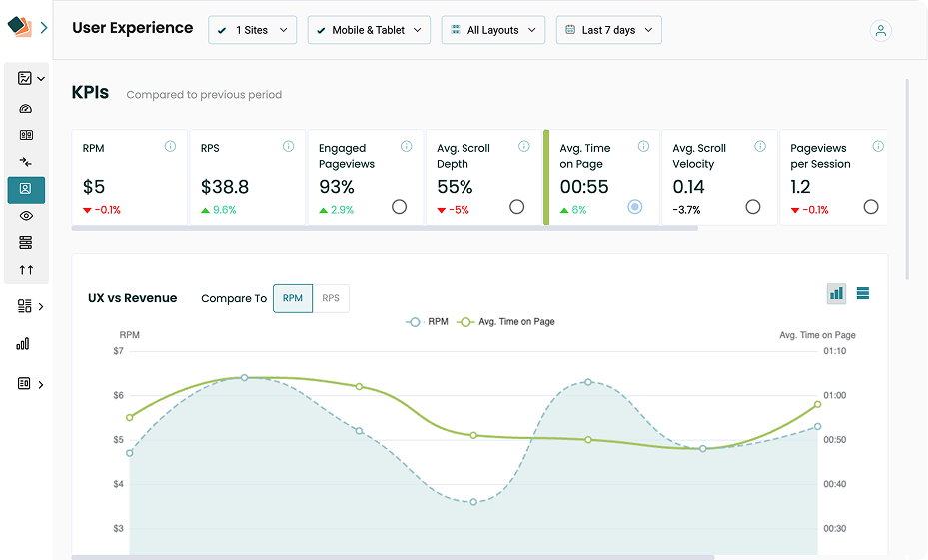Switch to table list view in UX vs Revenue
928x560 pixels.
coord(863,293)
